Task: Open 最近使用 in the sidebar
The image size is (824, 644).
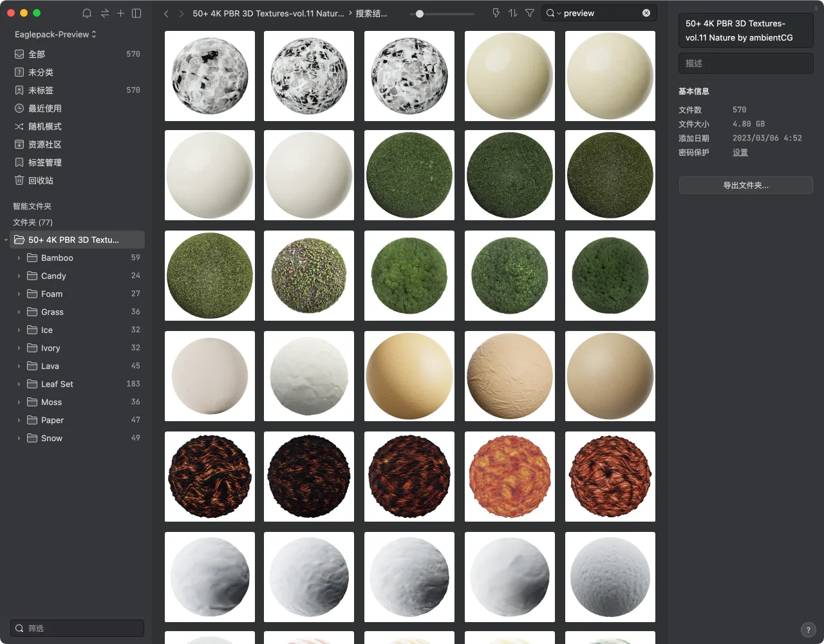Action: click(77, 108)
